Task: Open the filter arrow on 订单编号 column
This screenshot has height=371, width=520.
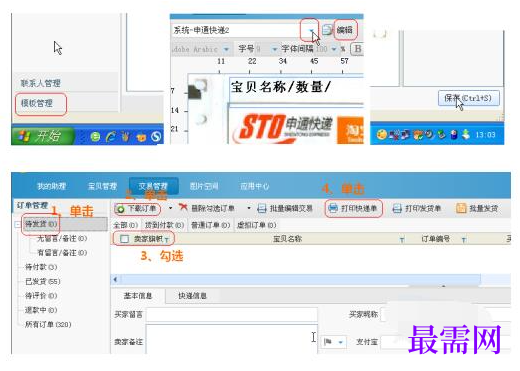Action: tap(464, 240)
